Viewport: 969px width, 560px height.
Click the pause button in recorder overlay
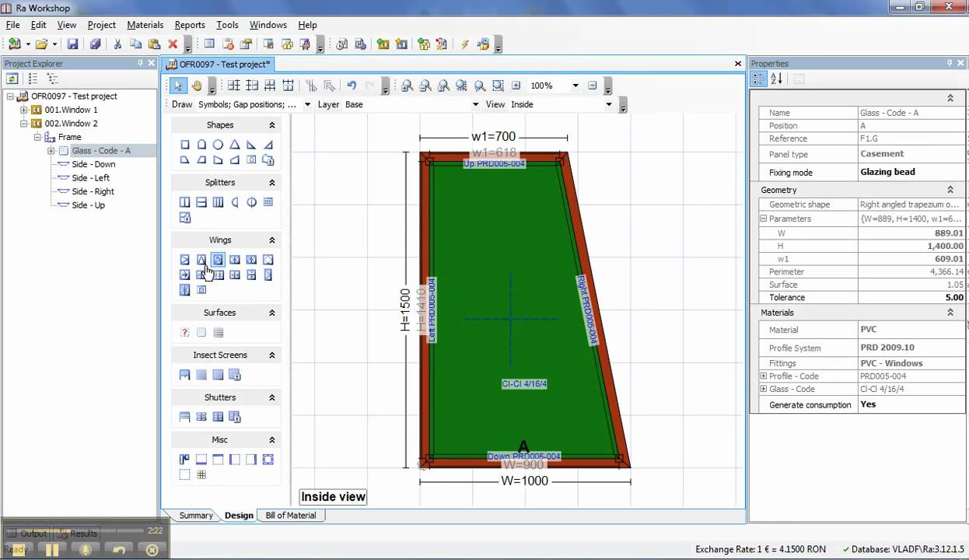(x=52, y=550)
